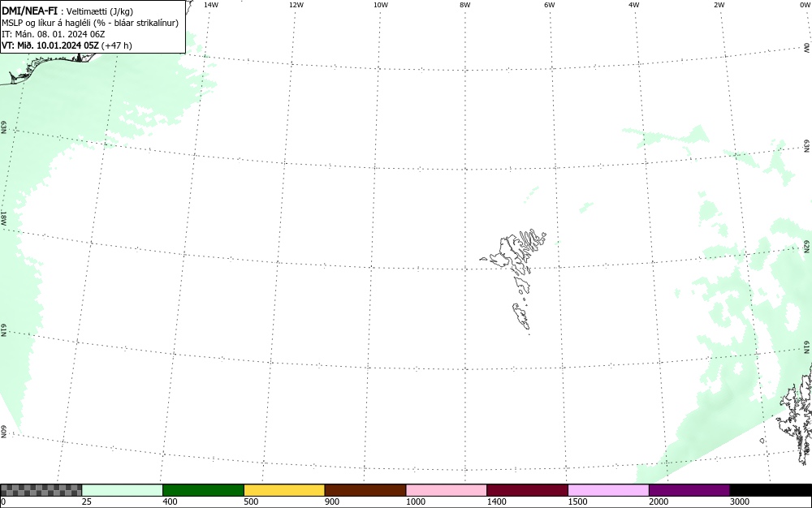Click the 14W longitude label
The height and width of the screenshot is (508, 812).
coord(211,5)
